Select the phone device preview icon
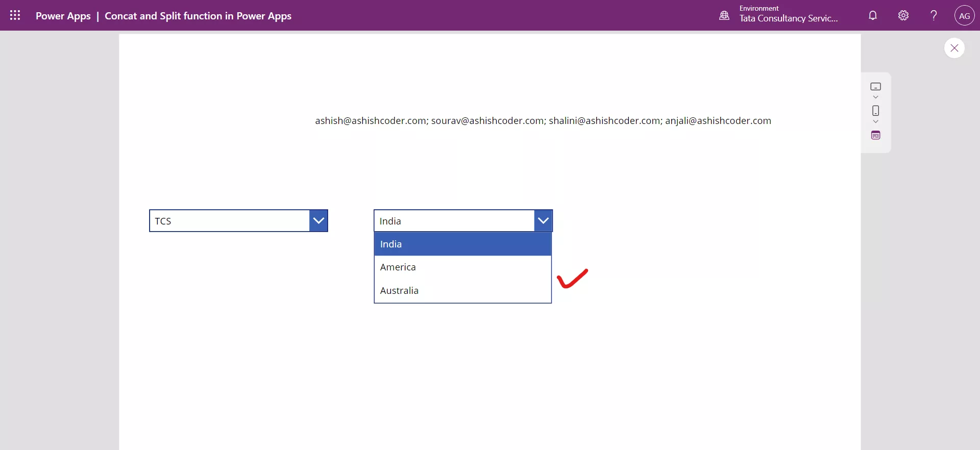Viewport: 980px width, 450px height. [875, 111]
